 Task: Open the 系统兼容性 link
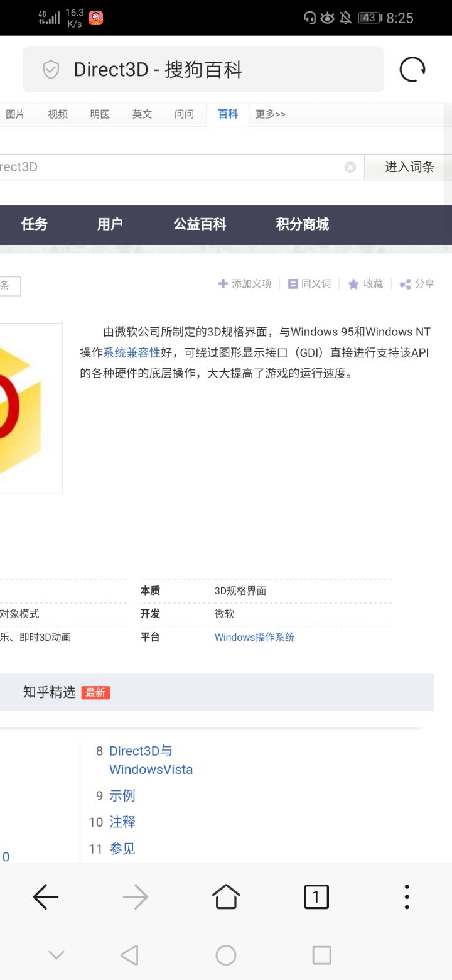(132, 352)
